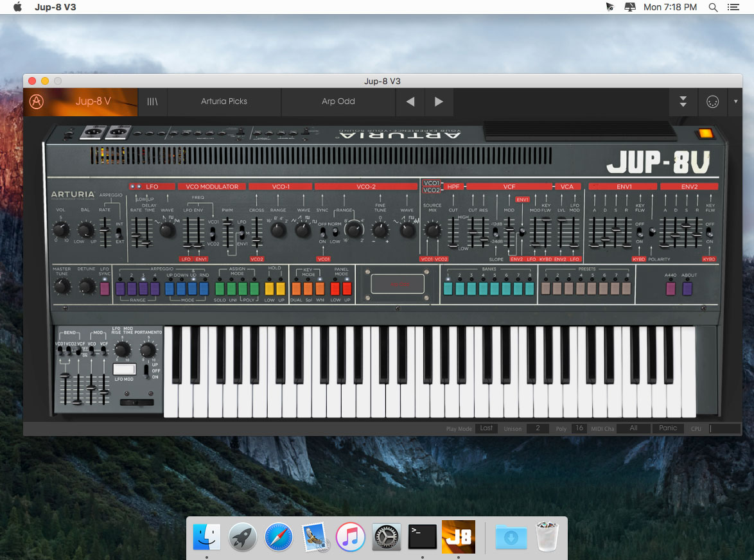Select Bank 4 teal button
Image resolution: width=754 pixels, height=560 pixels.
(483, 288)
